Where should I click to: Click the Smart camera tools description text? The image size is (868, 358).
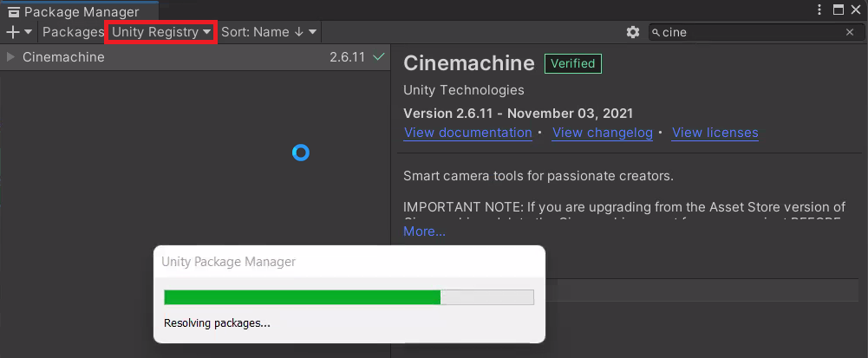tap(538, 177)
